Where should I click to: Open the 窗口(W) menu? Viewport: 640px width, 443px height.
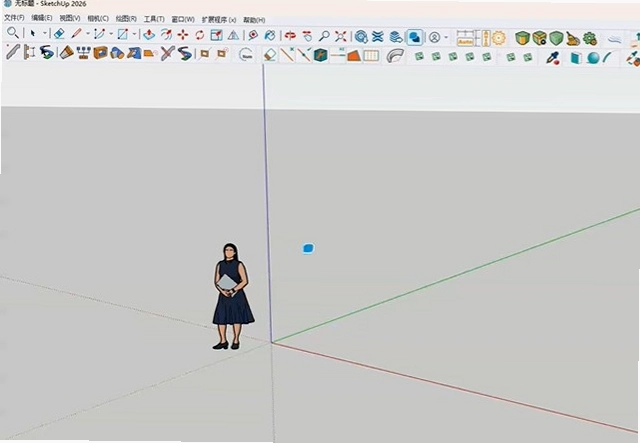tap(183, 20)
